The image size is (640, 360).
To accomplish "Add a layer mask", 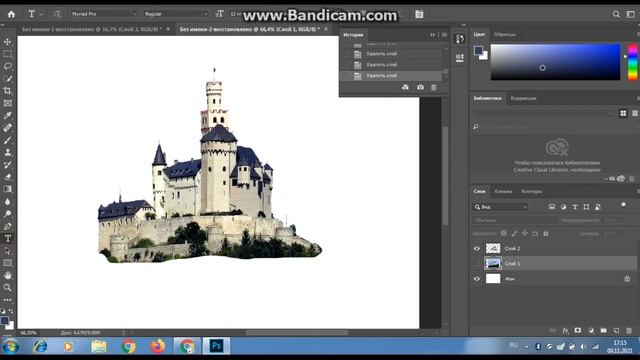I will tap(578, 331).
